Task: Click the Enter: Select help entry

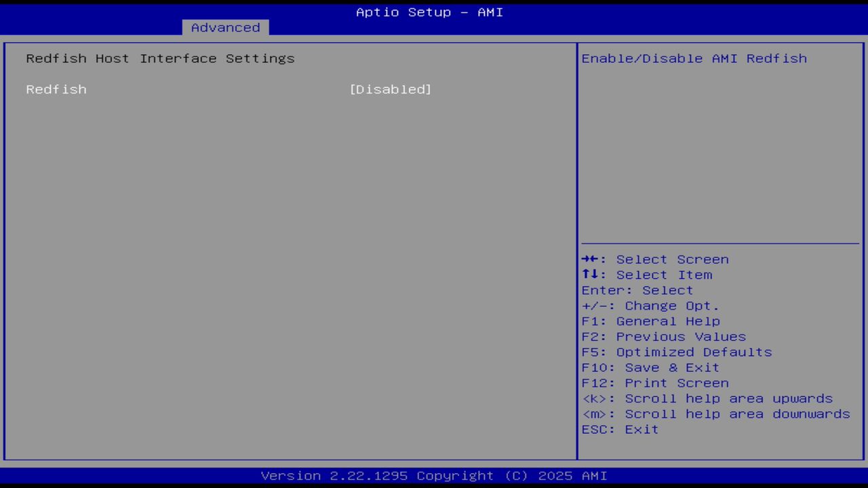Action: pyautogui.click(x=637, y=290)
